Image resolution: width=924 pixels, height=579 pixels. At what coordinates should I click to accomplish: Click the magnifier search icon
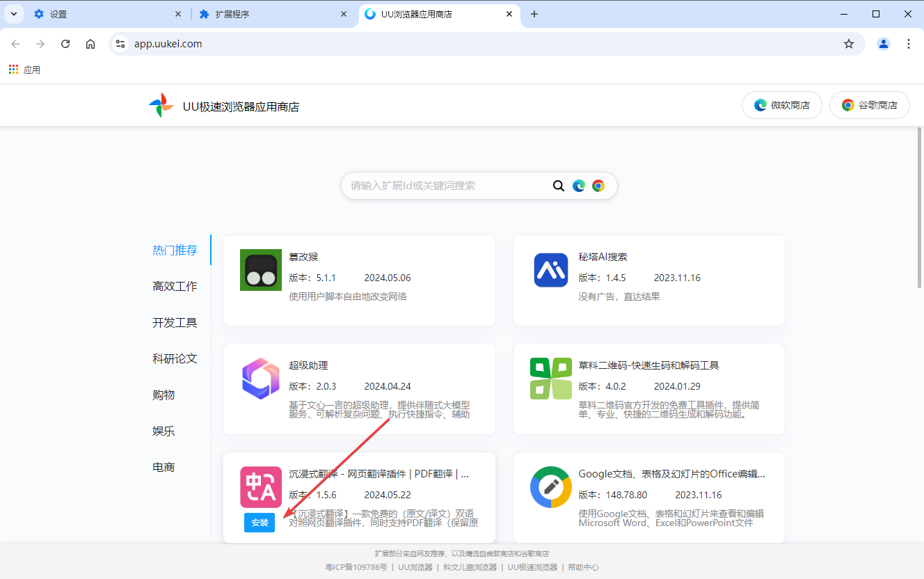[559, 186]
